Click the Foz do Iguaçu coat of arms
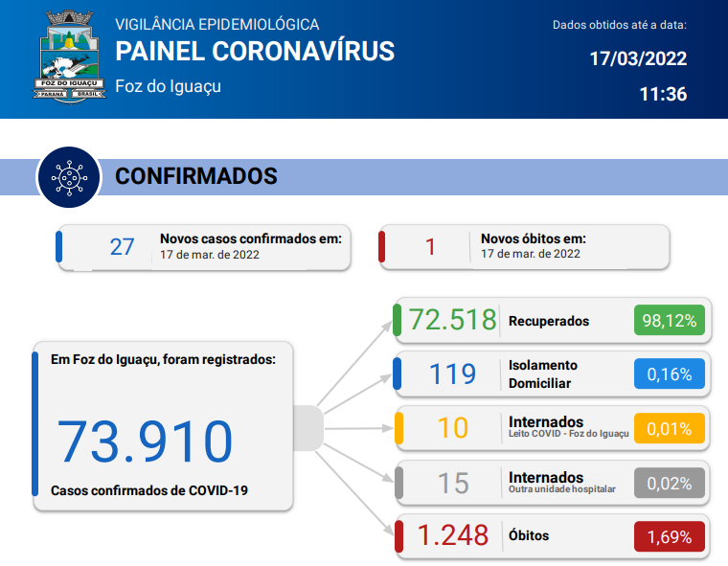Screen dimensions: 728x566 pos(69,57)
